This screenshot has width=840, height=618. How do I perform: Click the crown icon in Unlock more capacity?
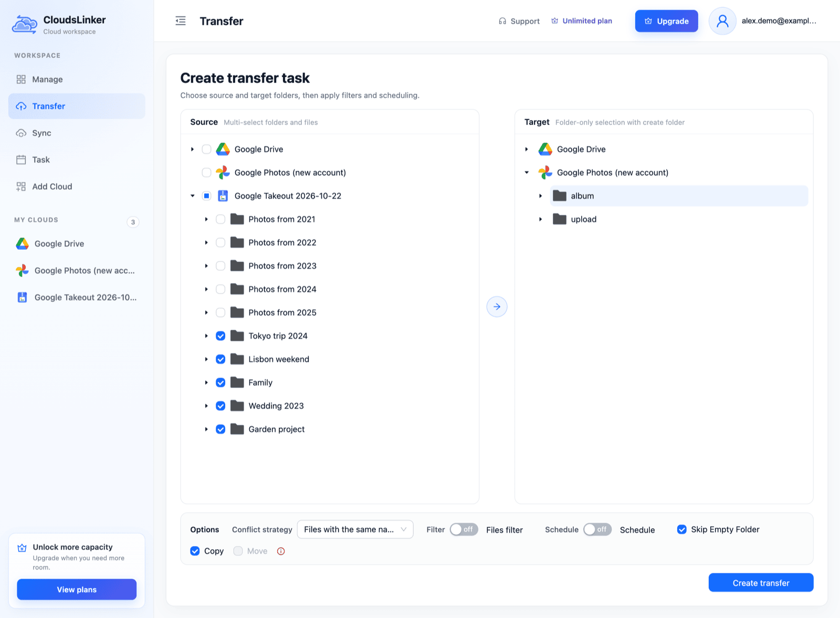tap(22, 548)
